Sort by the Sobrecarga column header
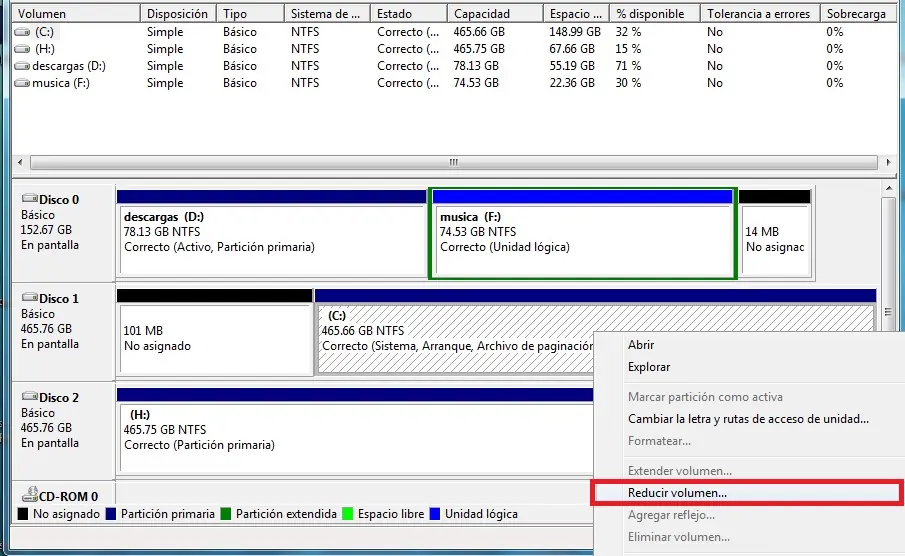 pos(859,13)
